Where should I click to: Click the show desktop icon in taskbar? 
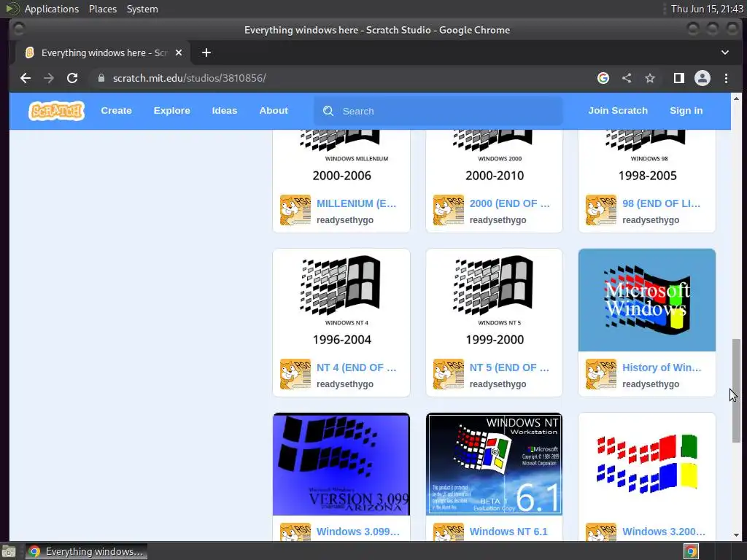9,551
